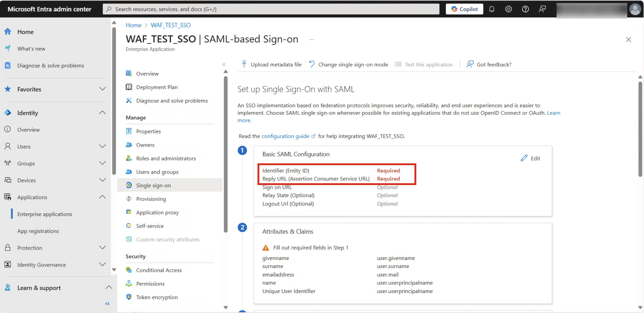Click Upload metadata file
644x313 pixels.
point(271,64)
